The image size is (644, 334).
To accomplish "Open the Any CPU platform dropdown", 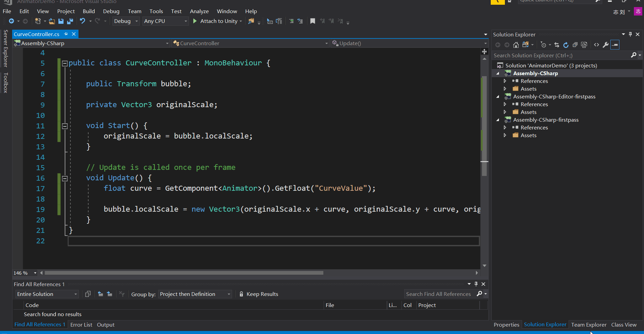I will coord(165,21).
